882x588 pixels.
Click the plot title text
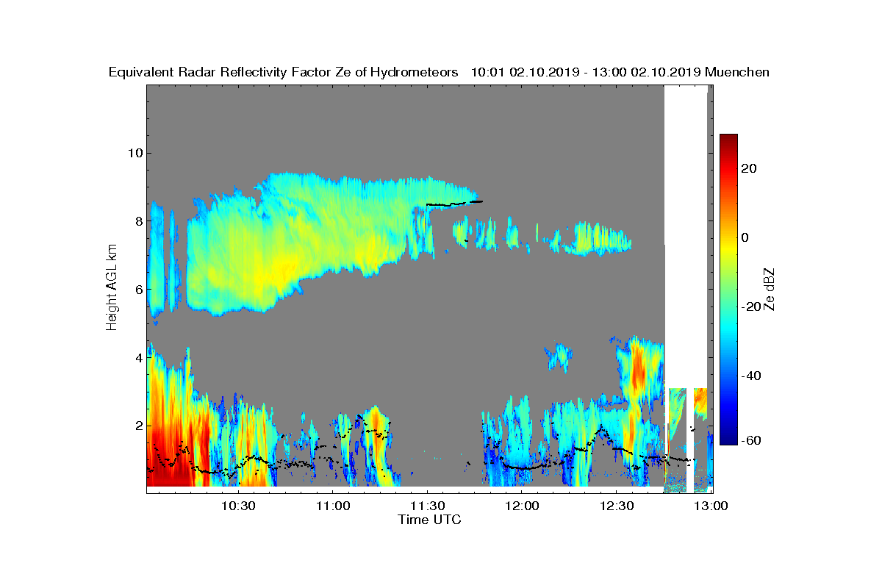[x=439, y=72]
